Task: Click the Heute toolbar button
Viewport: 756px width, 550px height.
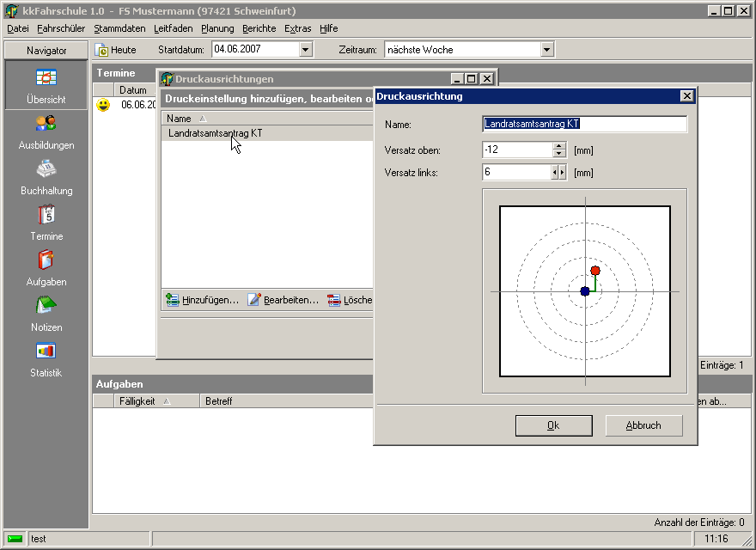Action: point(115,50)
